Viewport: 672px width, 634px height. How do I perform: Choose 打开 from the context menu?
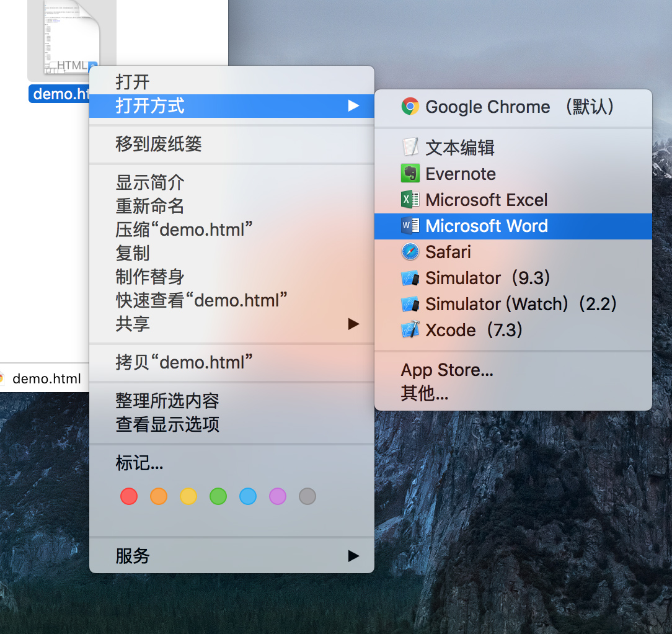[231, 82]
